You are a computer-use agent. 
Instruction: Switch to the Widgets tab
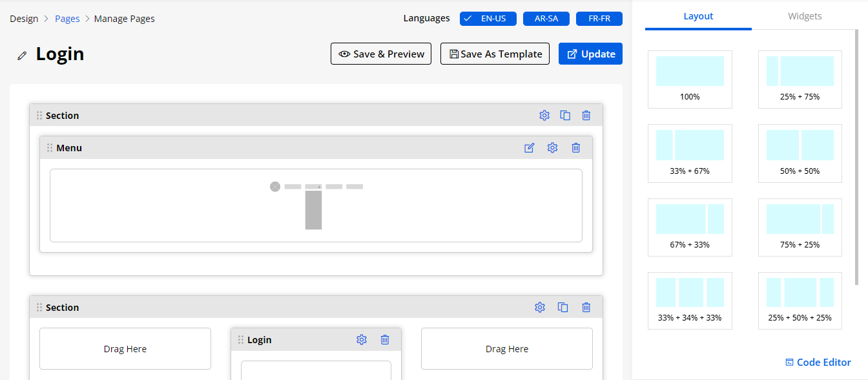pyautogui.click(x=805, y=16)
